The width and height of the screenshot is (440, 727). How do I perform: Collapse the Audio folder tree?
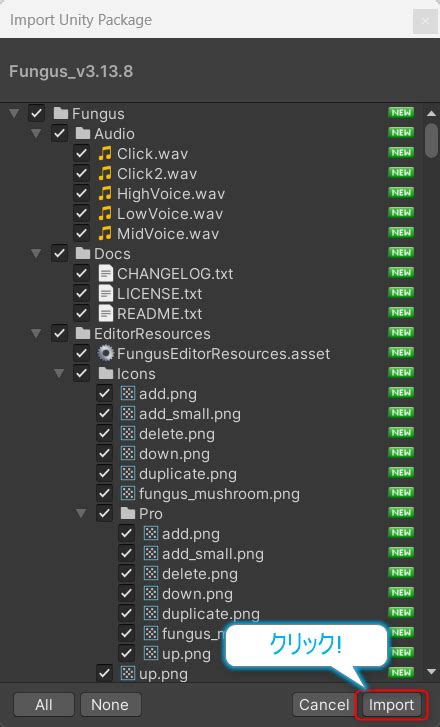click(x=37, y=134)
